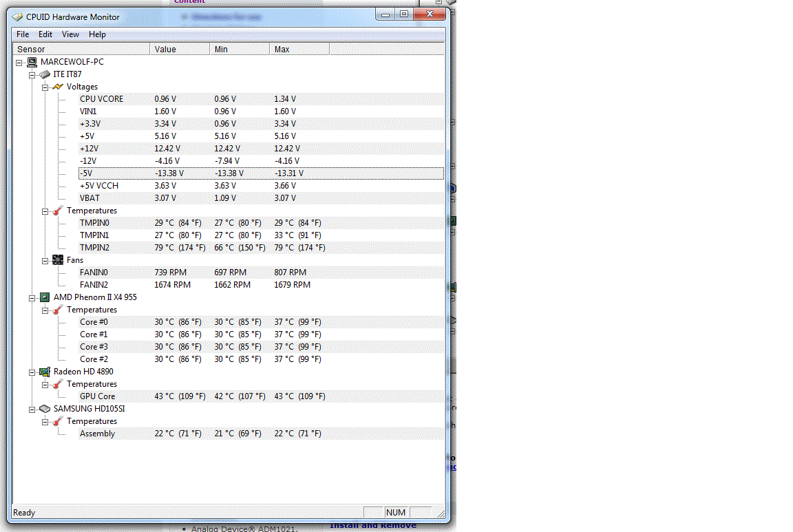Click the Ready status text
Viewport: 793px width, 532px height.
point(24,513)
